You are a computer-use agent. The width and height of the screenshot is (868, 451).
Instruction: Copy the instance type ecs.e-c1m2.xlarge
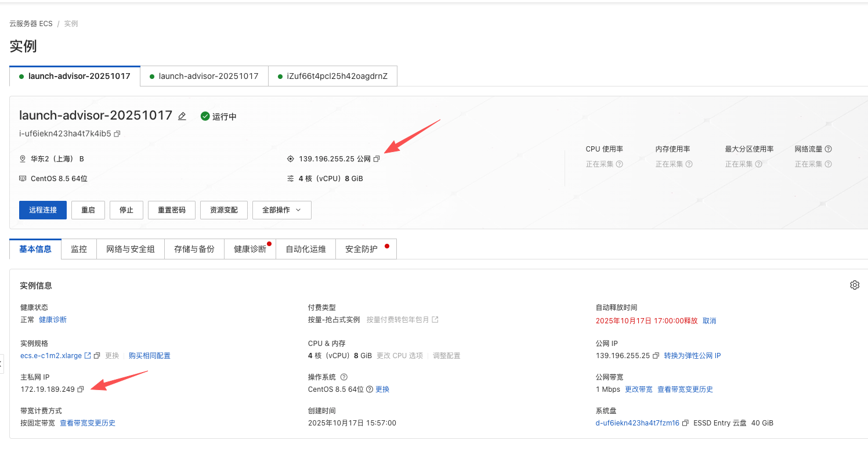tap(97, 356)
